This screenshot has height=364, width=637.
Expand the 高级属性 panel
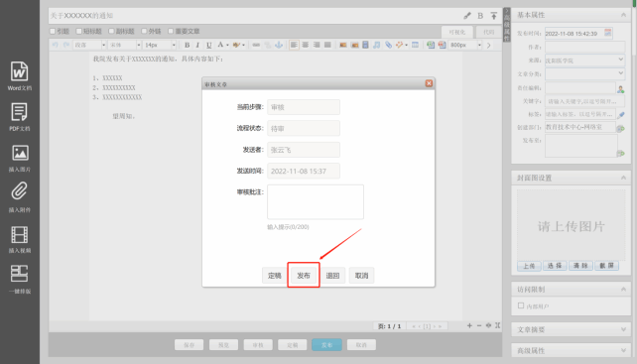(x=623, y=350)
